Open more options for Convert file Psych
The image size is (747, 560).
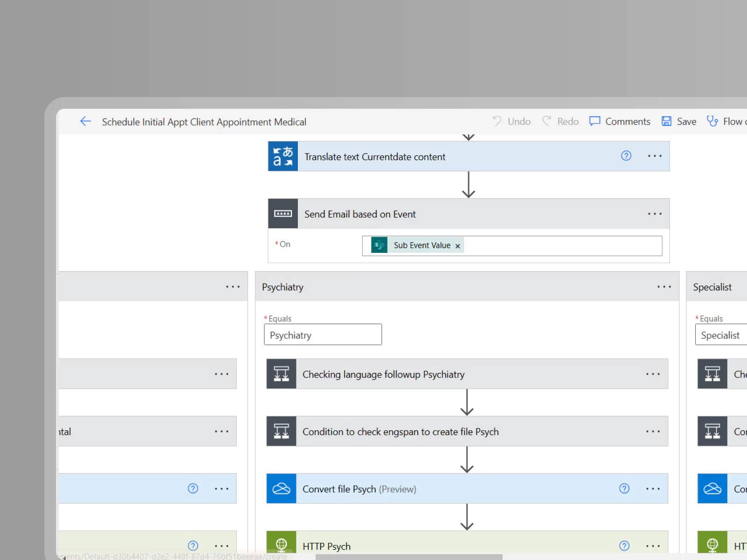653,489
